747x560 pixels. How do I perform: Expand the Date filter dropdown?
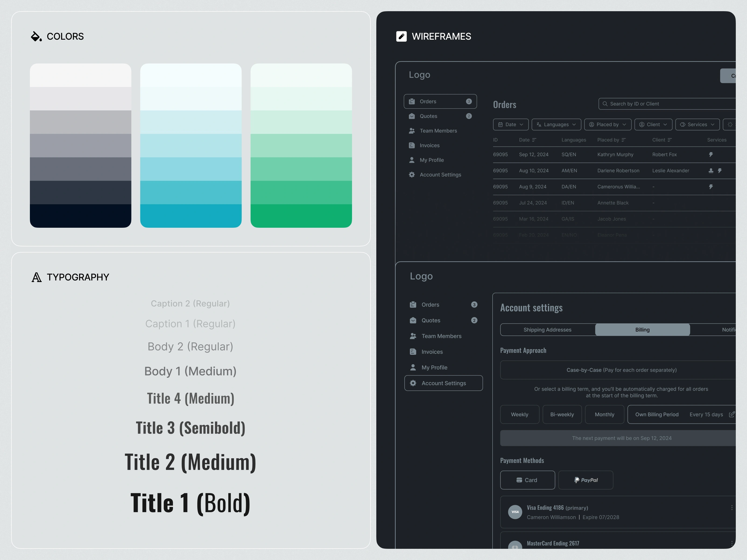(511, 125)
